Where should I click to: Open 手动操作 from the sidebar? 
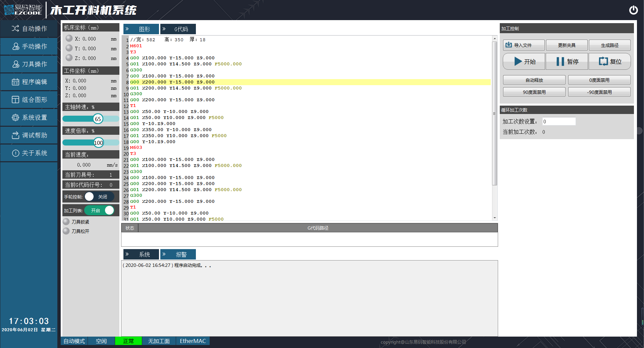click(29, 46)
